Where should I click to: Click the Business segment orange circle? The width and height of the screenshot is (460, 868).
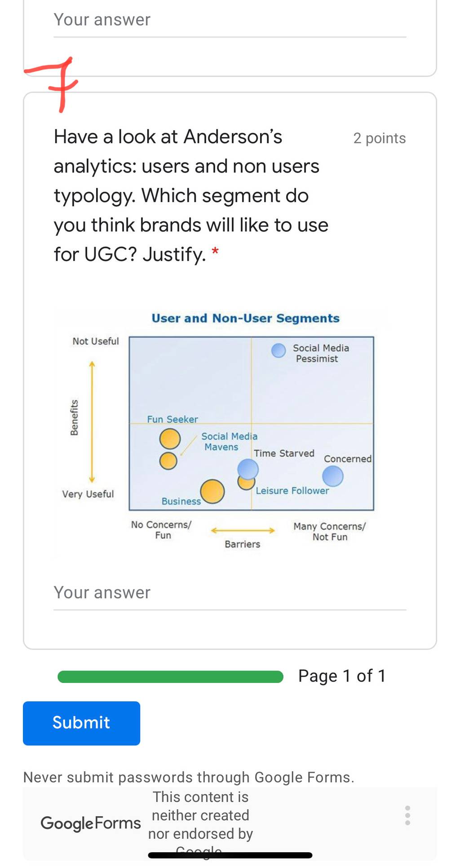(212, 491)
